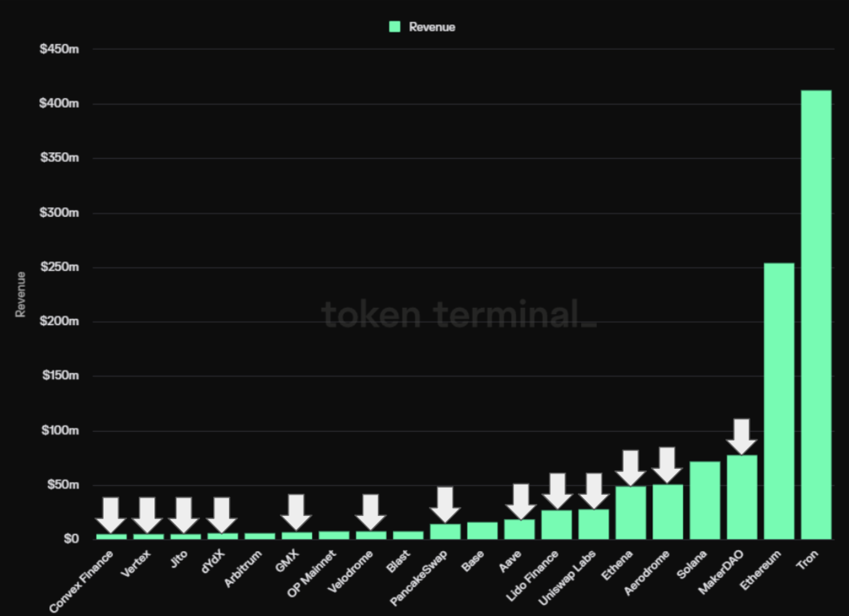Click the Solana revenue bar

tap(705, 500)
